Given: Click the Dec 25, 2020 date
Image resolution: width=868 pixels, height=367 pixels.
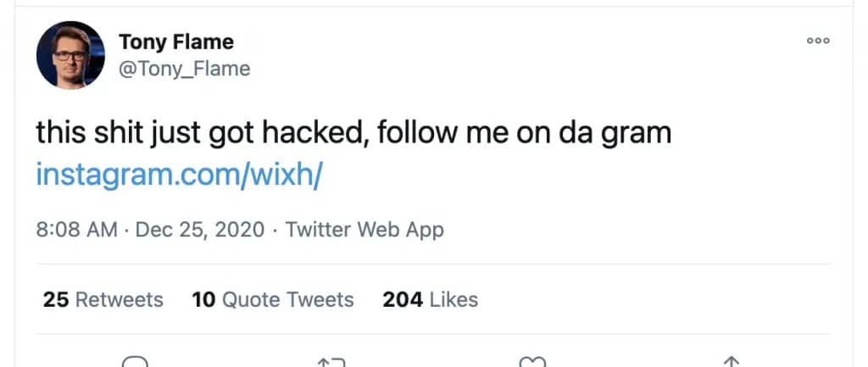Looking at the screenshot, I should click(199, 230).
